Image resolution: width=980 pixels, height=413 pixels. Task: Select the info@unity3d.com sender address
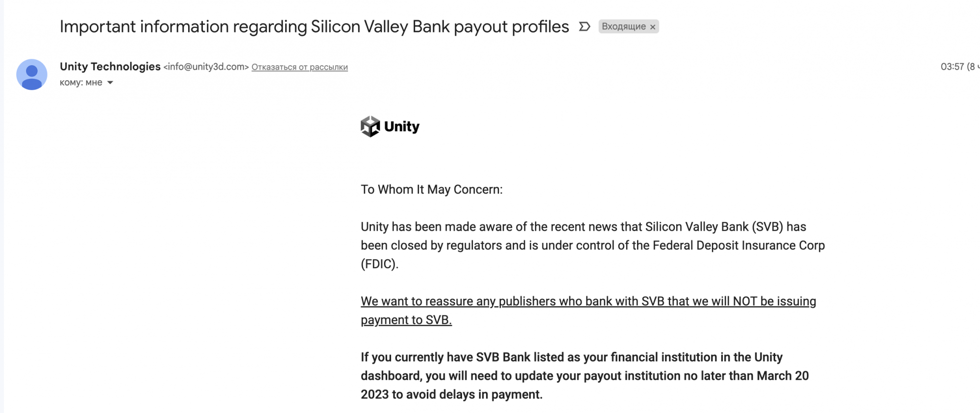click(206, 67)
